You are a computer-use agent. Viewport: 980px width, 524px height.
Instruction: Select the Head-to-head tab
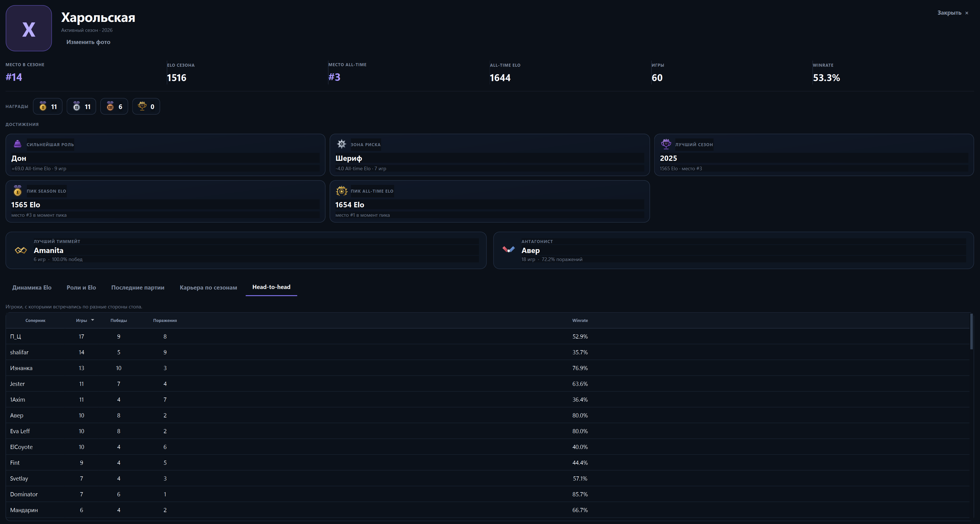(x=271, y=287)
